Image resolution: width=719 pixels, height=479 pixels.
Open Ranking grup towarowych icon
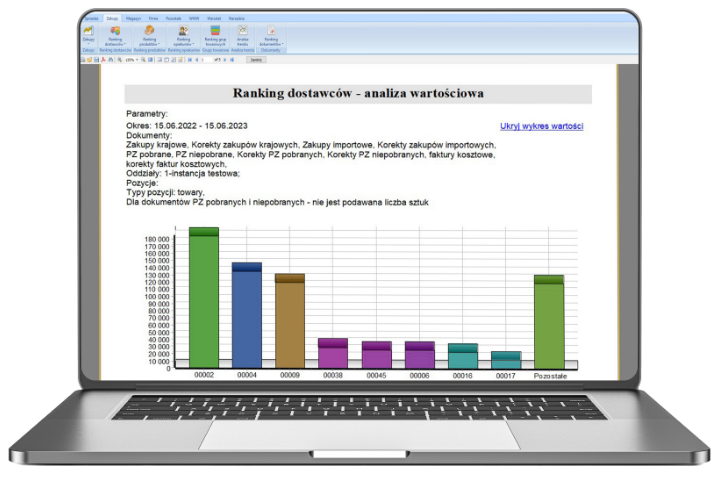pos(214,33)
